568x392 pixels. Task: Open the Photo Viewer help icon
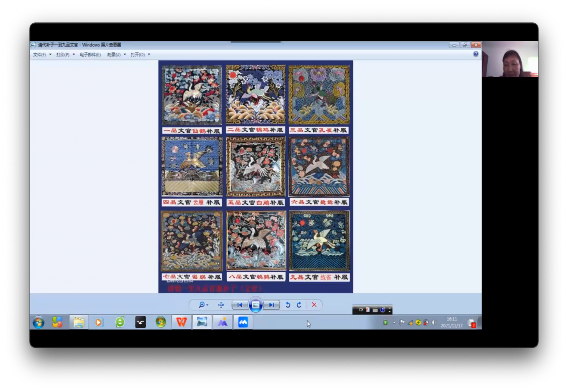coord(476,54)
